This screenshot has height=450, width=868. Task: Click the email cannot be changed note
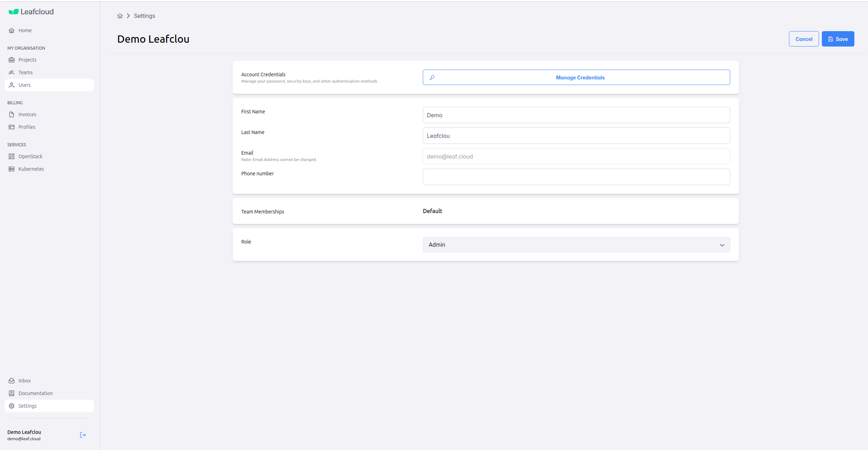point(279,160)
